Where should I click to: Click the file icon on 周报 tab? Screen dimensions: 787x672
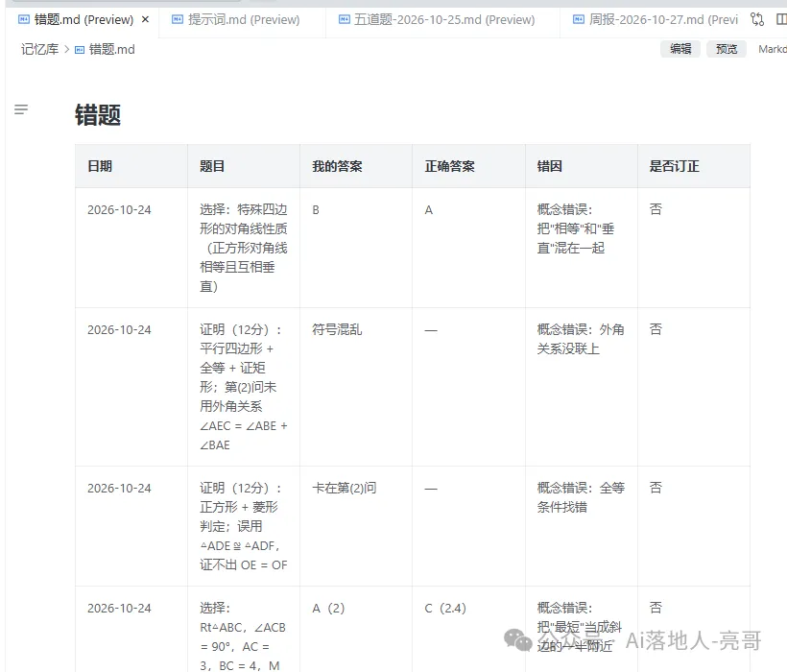[x=579, y=19]
